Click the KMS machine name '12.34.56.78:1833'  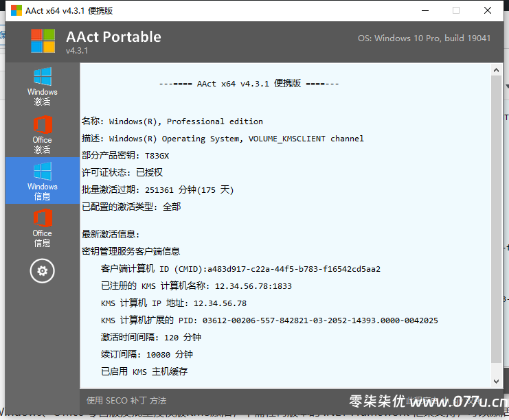(x=253, y=286)
